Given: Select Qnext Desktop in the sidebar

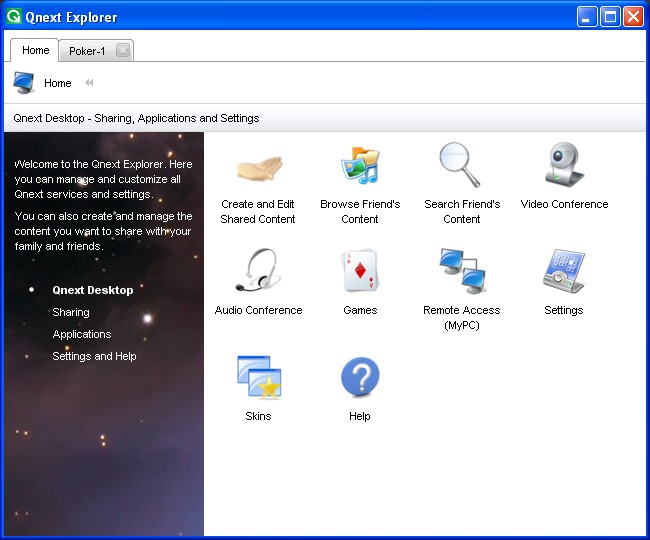Looking at the screenshot, I should coord(93,290).
